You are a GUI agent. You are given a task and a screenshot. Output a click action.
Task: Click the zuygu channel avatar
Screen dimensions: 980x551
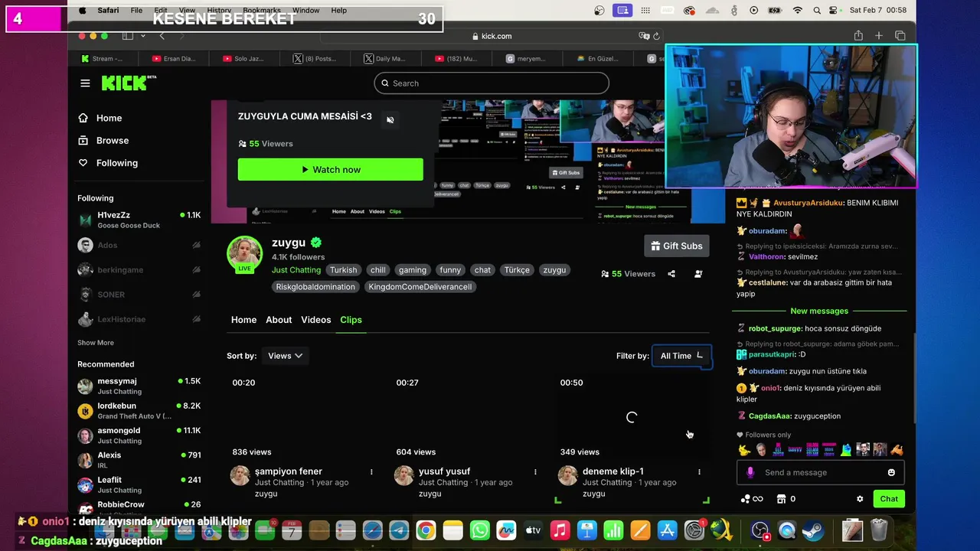pos(245,253)
